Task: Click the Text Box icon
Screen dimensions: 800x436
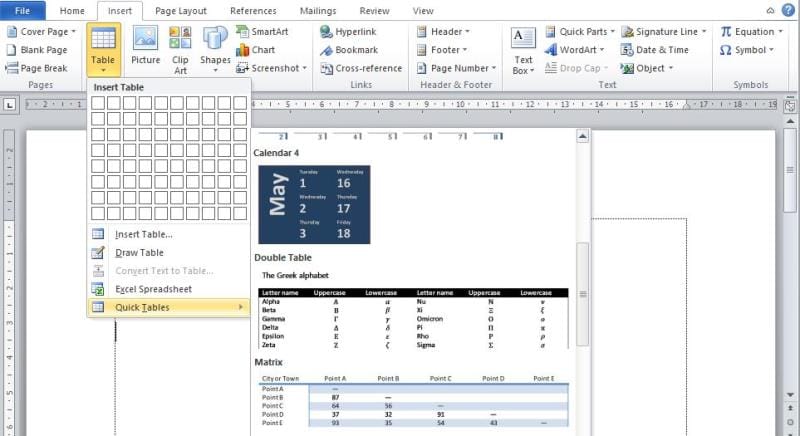Action: (x=523, y=50)
